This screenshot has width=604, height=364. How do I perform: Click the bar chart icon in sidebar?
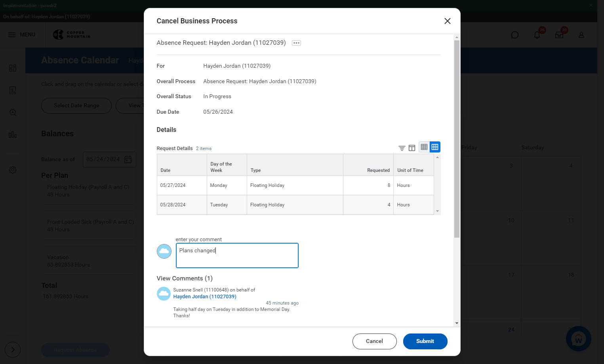click(13, 135)
